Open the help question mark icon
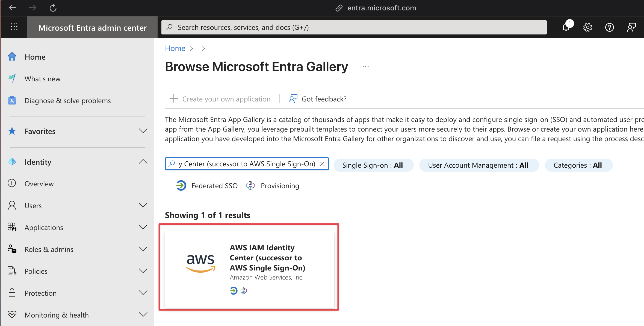Image resolution: width=644 pixels, height=326 pixels. point(609,27)
